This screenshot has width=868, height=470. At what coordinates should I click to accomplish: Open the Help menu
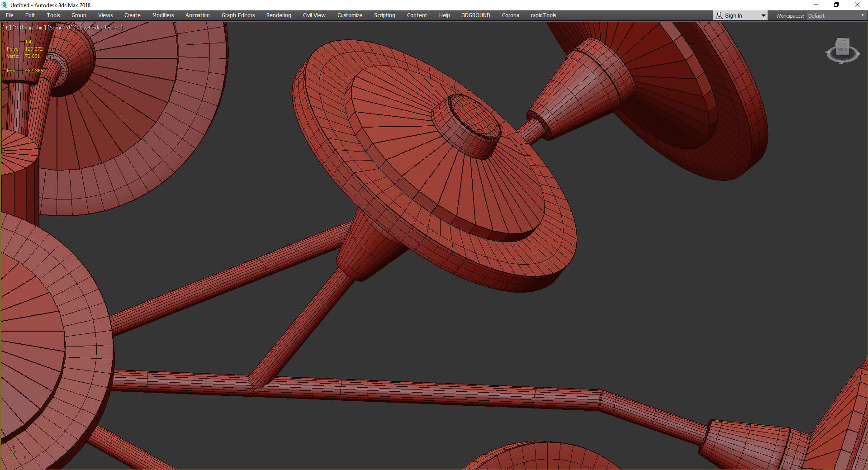[x=445, y=15]
